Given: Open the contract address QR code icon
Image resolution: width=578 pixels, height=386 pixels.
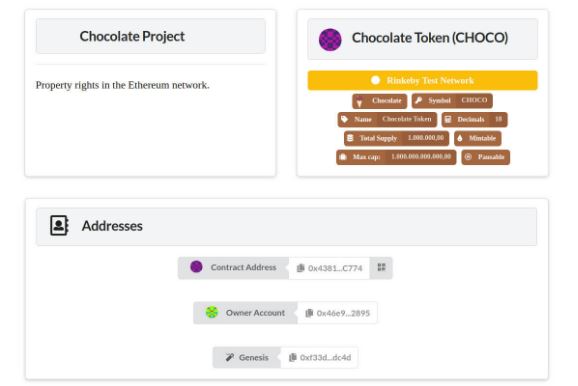Looking at the screenshot, I should click(x=382, y=267).
